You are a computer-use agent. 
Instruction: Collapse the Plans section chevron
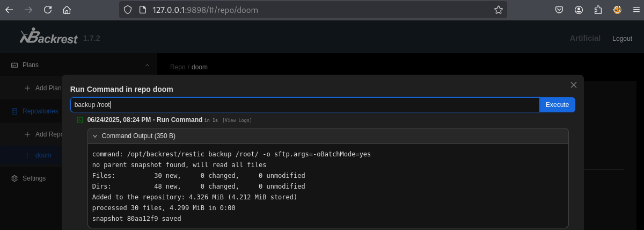(x=148, y=65)
